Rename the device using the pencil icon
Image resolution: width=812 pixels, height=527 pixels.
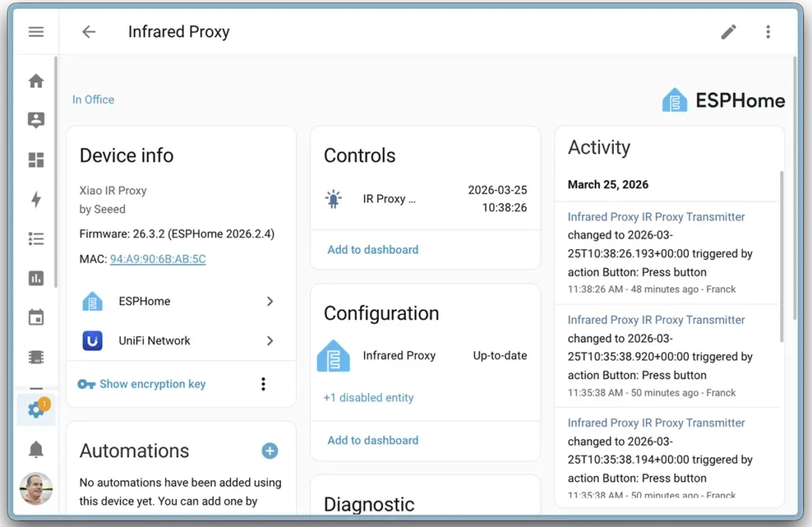coord(729,32)
